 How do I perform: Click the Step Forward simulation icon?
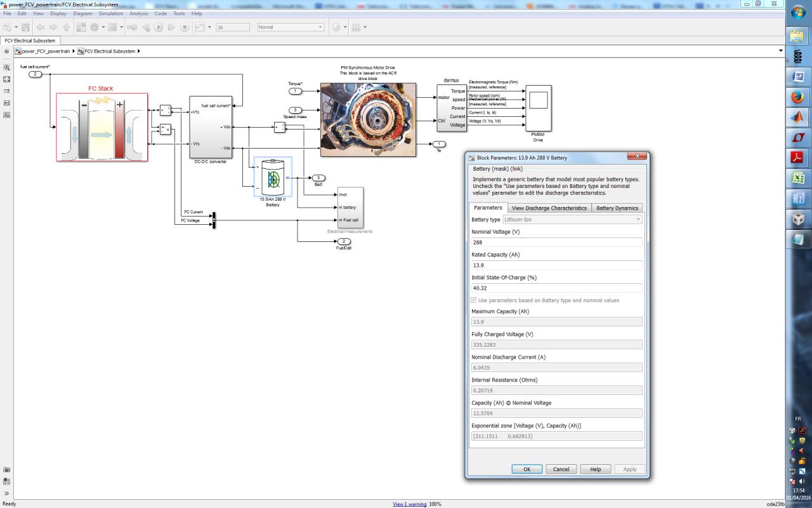pyautogui.click(x=171, y=27)
